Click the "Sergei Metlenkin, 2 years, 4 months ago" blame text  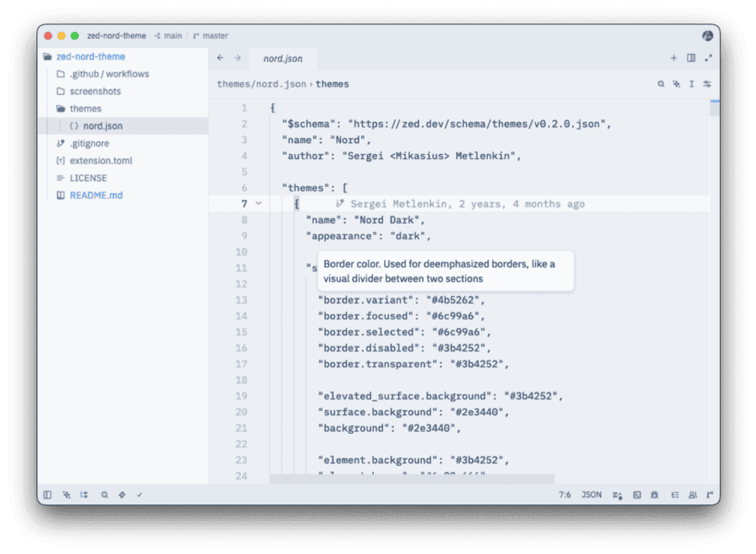[467, 203]
